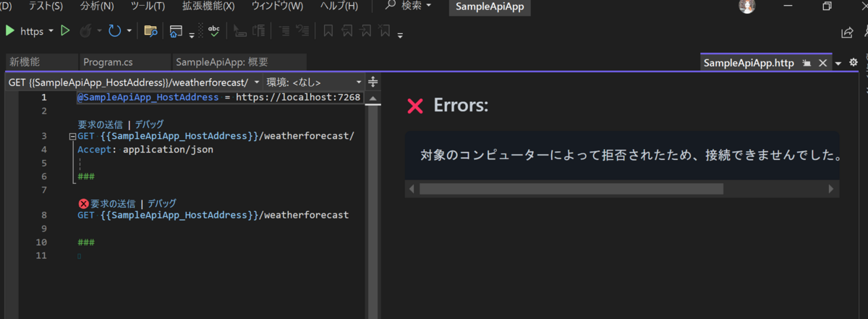Open Find in Files folder-magnifier icon

150,31
